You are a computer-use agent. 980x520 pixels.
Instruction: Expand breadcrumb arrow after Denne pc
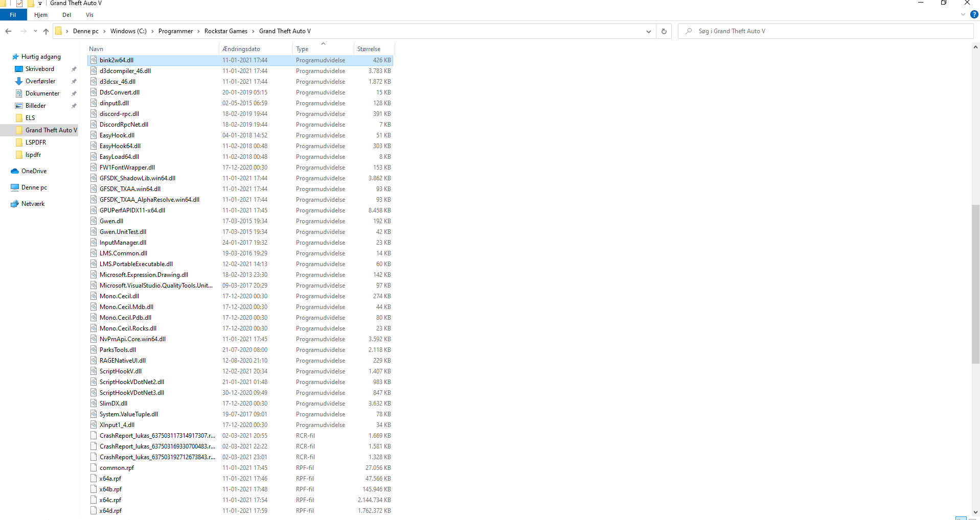[x=104, y=31]
